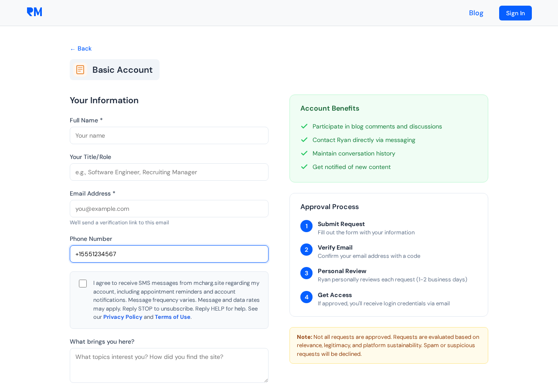Click the login credentials via email text
The image size is (558, 392).
[384, 304]
